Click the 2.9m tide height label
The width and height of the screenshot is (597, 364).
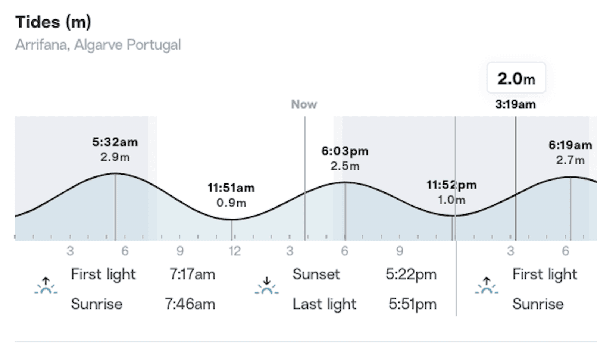115,157
